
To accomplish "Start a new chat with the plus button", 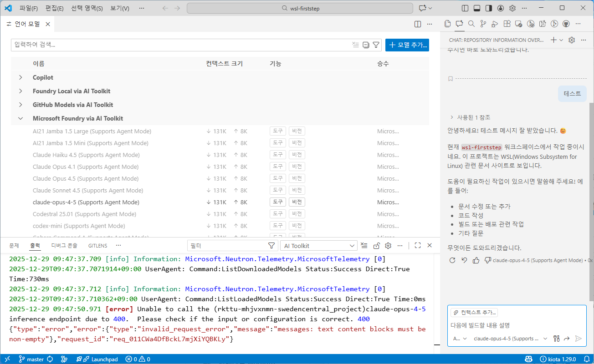I will [553, 40].
